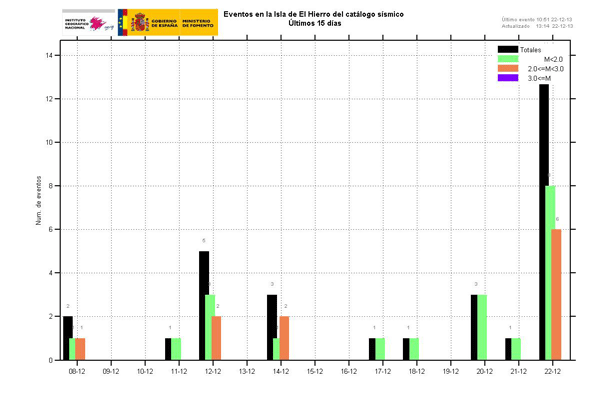The image size is (600, 400).
Task: Click the purple 3.0<=M legend swatch
Action: click(508, 77)
